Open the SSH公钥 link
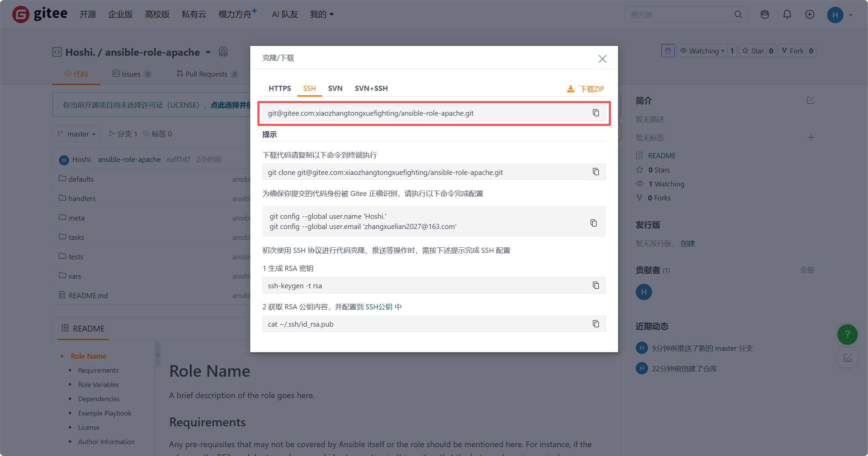This screenshot has width=868, height=456. (x=379, y=307)
